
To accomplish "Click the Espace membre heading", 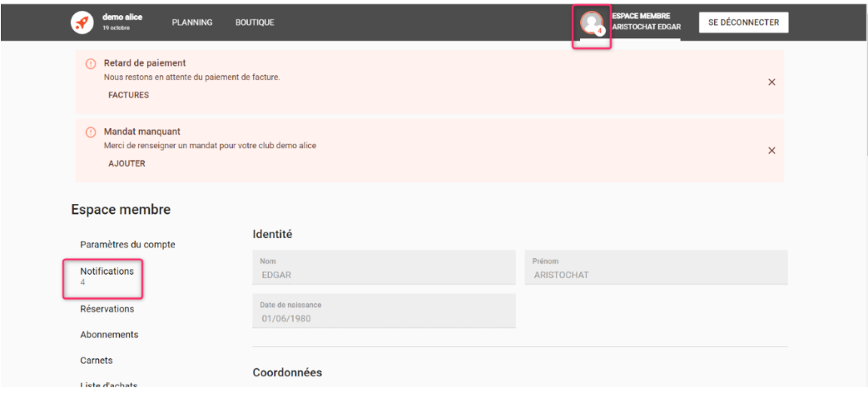I will click(x=121, y=210).
